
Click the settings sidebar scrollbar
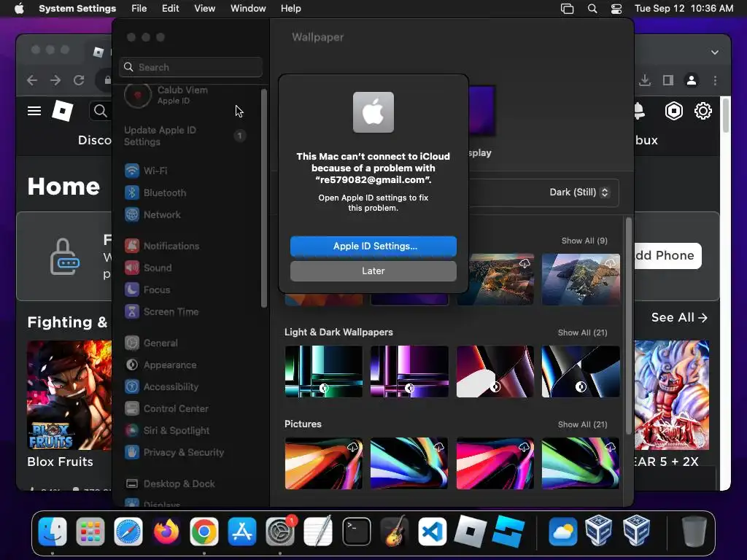click(x=264, y=198)
